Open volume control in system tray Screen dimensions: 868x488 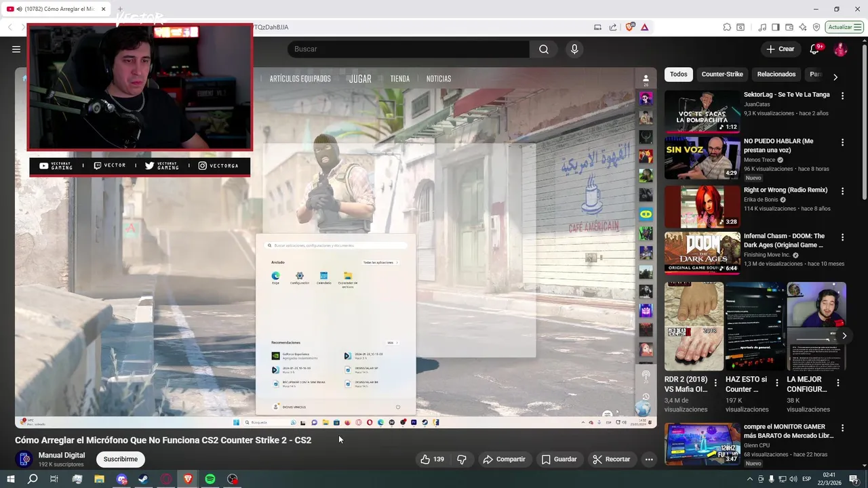794,479
